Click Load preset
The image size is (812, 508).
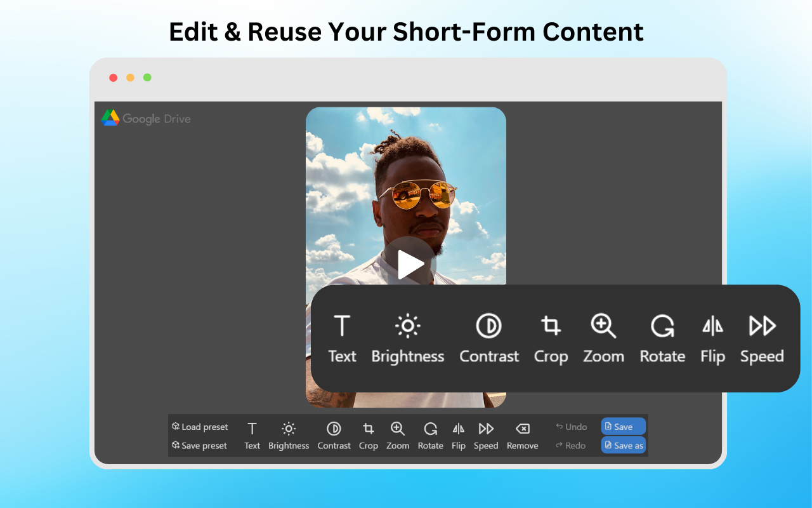coord(199,426)
